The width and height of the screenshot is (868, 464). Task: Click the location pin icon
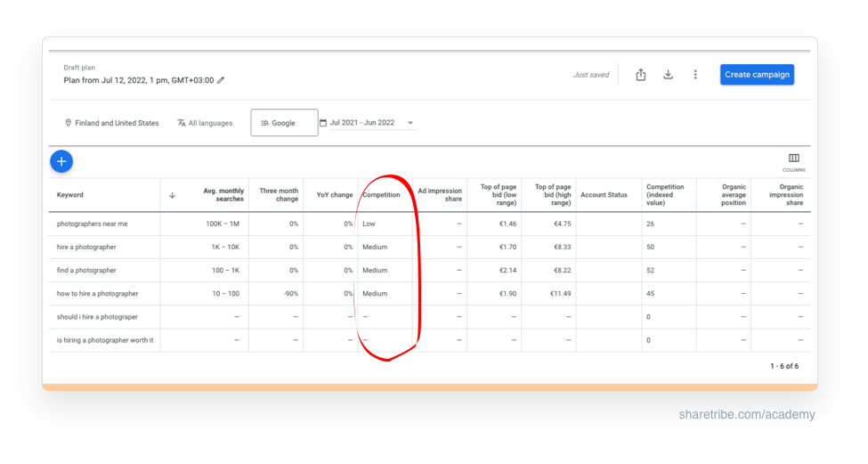(x=68, y=123)
